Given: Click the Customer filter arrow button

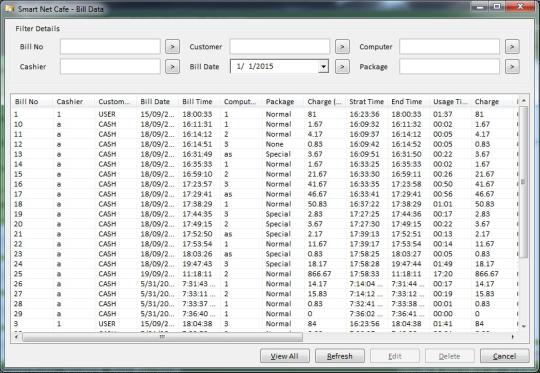Looking at the screenshot, I should (342, 46).
